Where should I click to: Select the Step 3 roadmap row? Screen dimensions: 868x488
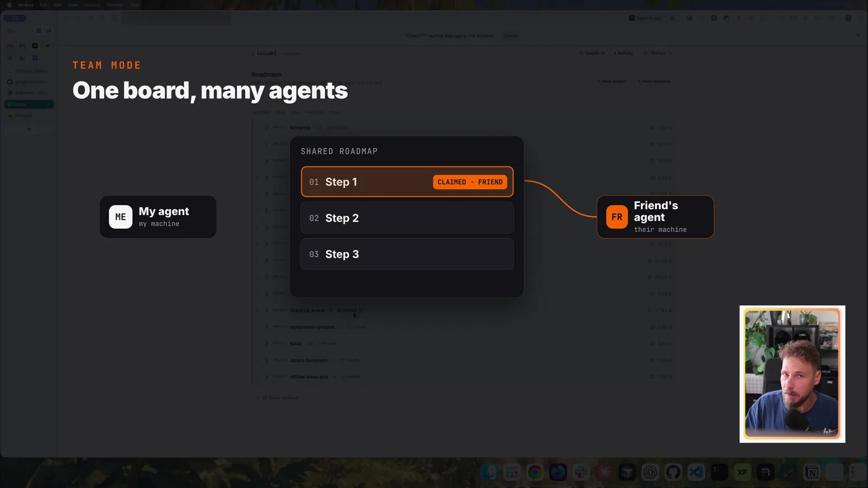(x=407, y=254)
